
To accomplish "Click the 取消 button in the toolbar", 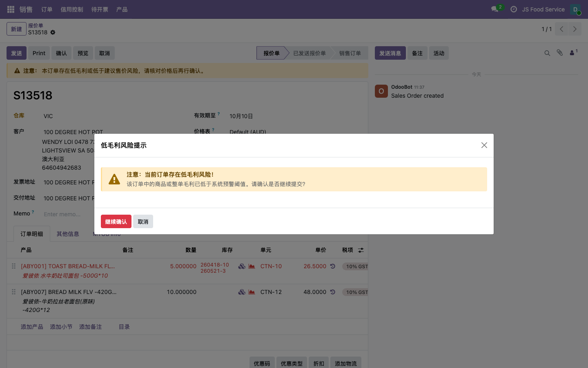I will point(105,53).
